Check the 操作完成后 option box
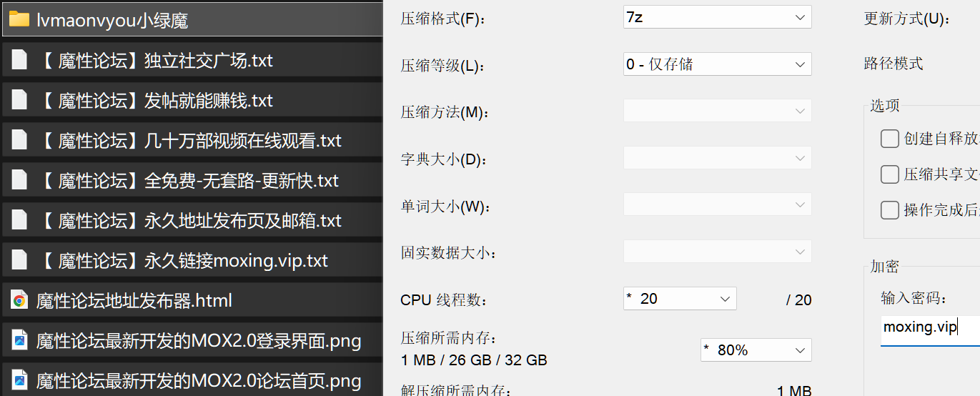 tap(890, 209)
